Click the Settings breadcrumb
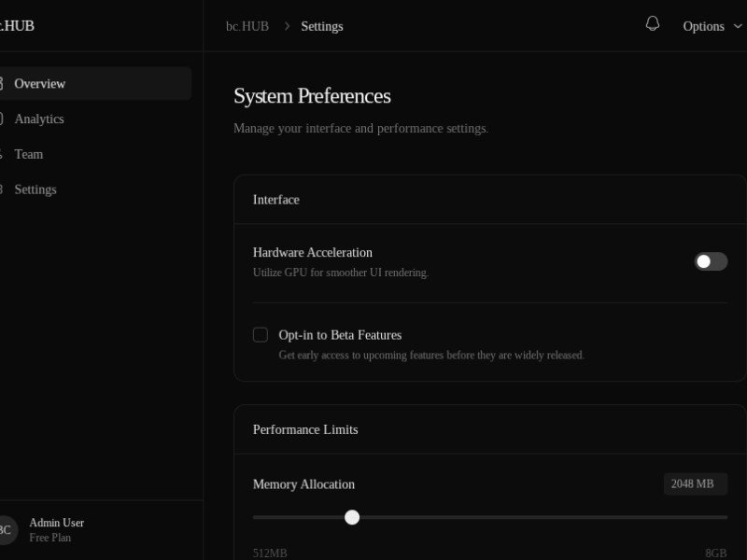Viewport: 747px width, 560px height. pyautogui.click(x=322, y=26)
